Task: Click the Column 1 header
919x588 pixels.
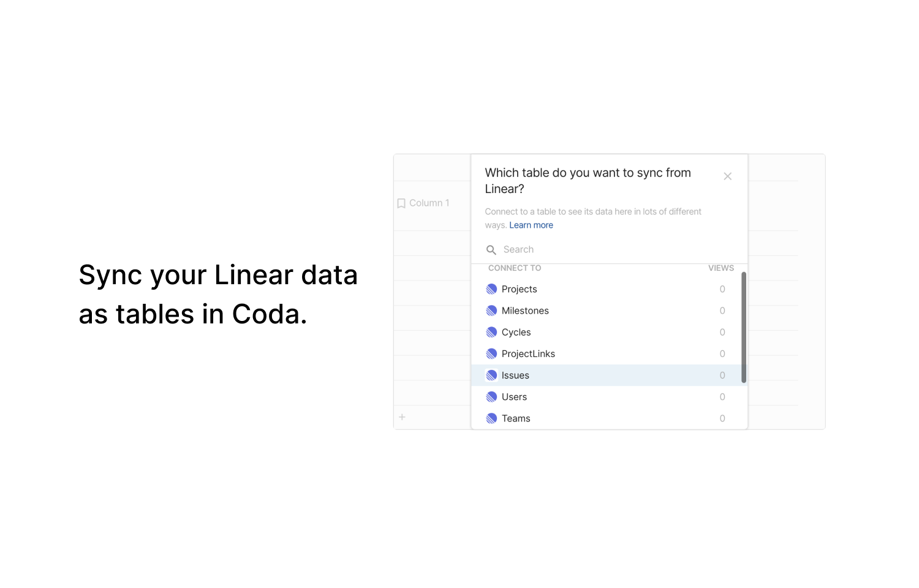Action: [423, 203]
